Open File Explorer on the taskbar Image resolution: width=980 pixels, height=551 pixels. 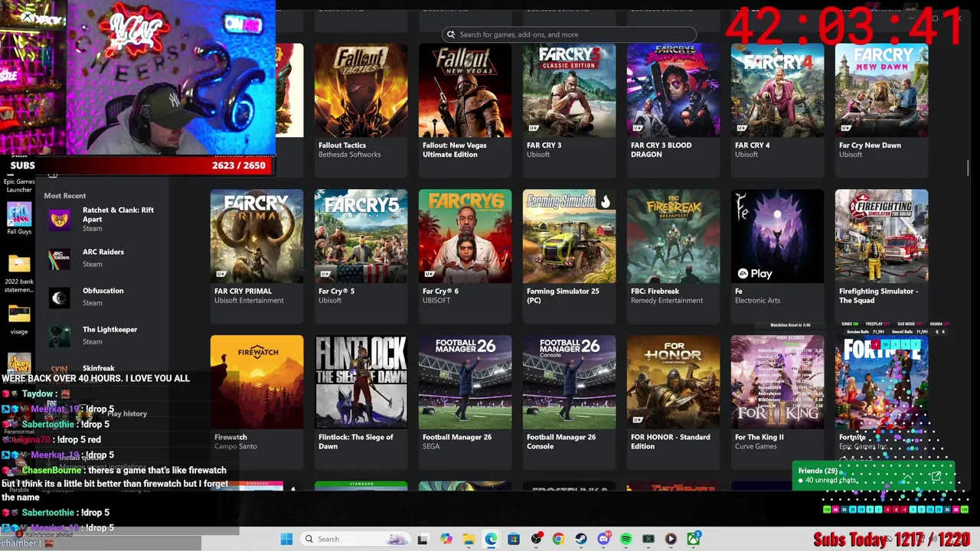click(469, 539)
